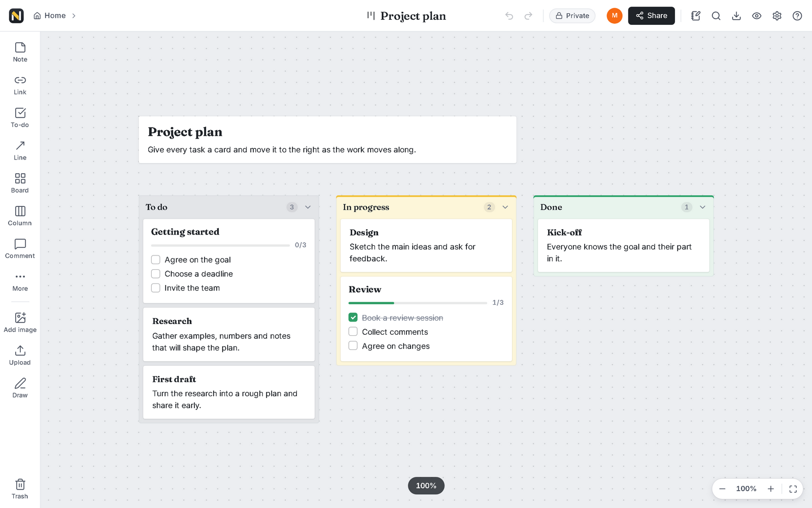Open the help question mark
The width and height of the screenshot is (812, 508).
(x=797, y=16)
